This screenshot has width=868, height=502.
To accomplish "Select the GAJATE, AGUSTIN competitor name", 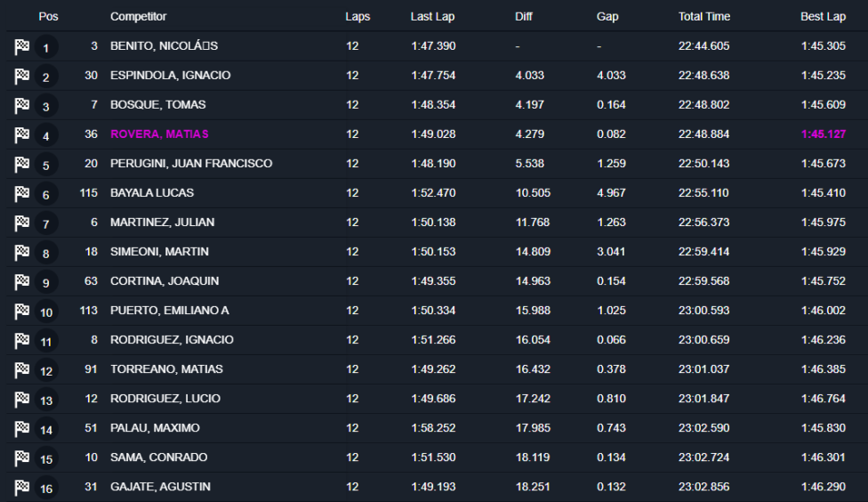I will [161, 487].
